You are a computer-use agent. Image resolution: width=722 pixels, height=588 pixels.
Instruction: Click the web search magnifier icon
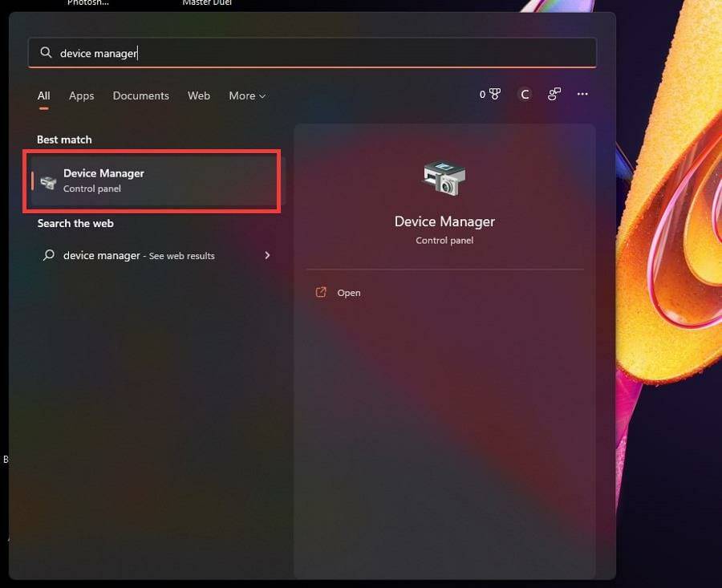[x=48, y=255]
